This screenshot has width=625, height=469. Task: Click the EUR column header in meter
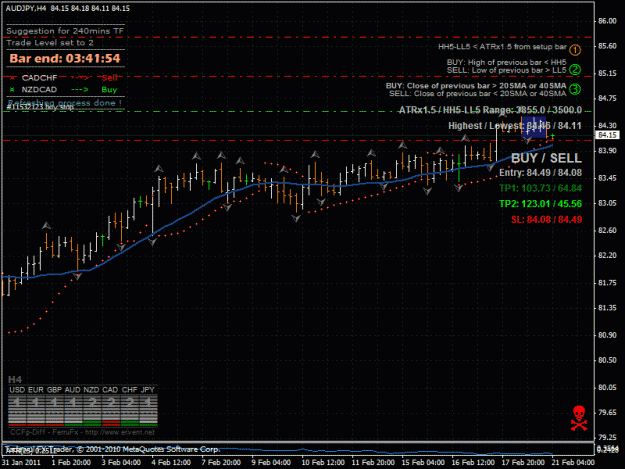(x=36, y=390)
